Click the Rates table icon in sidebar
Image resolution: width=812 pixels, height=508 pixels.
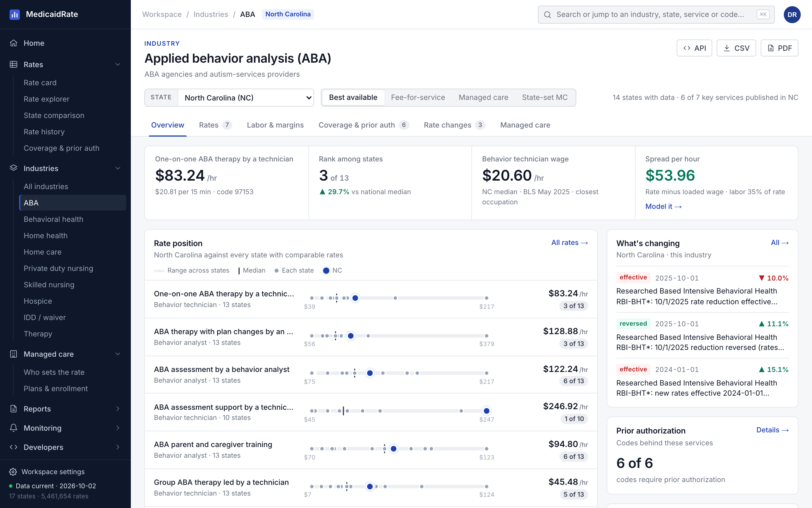[x=14, y=65]
